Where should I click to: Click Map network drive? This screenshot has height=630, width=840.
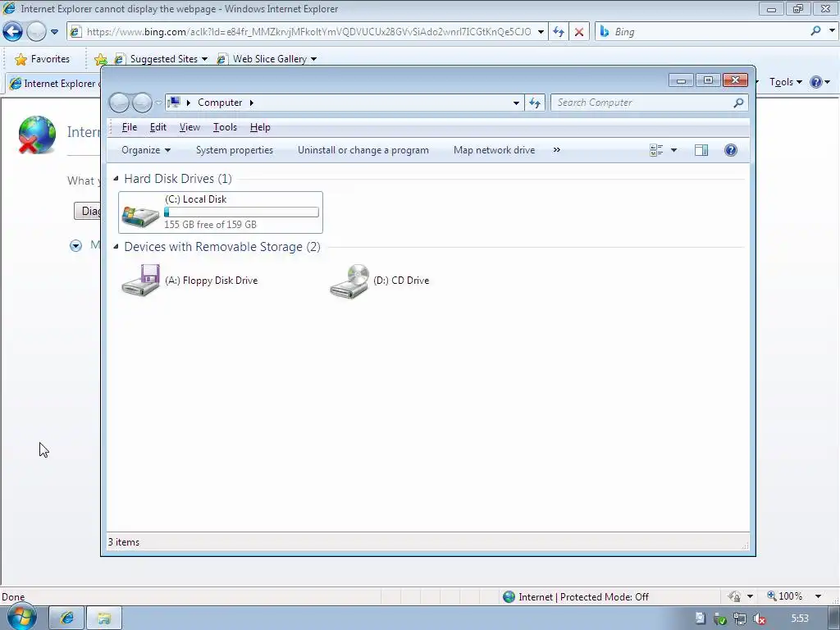coord(494,150)
